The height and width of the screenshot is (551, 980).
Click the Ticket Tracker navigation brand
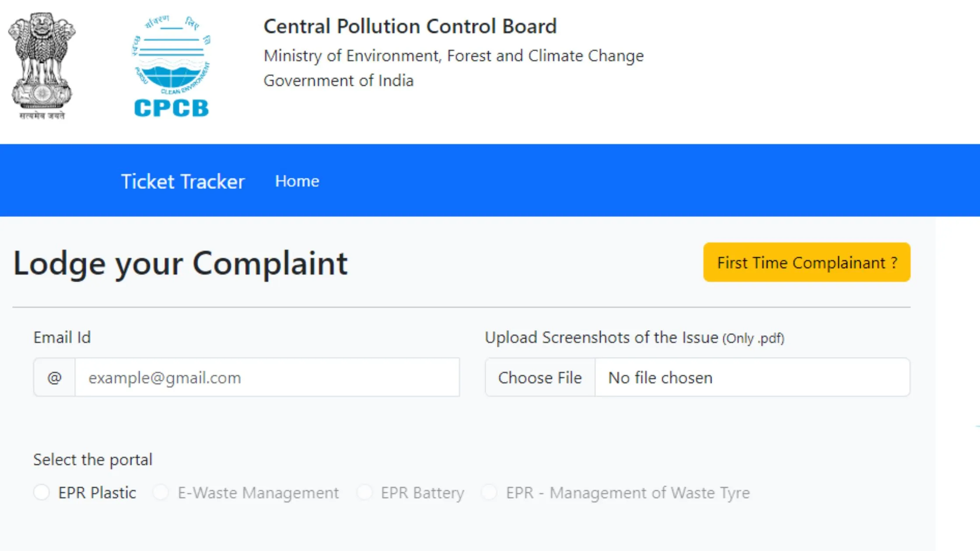pyautogui.click(x=183, y=181)
